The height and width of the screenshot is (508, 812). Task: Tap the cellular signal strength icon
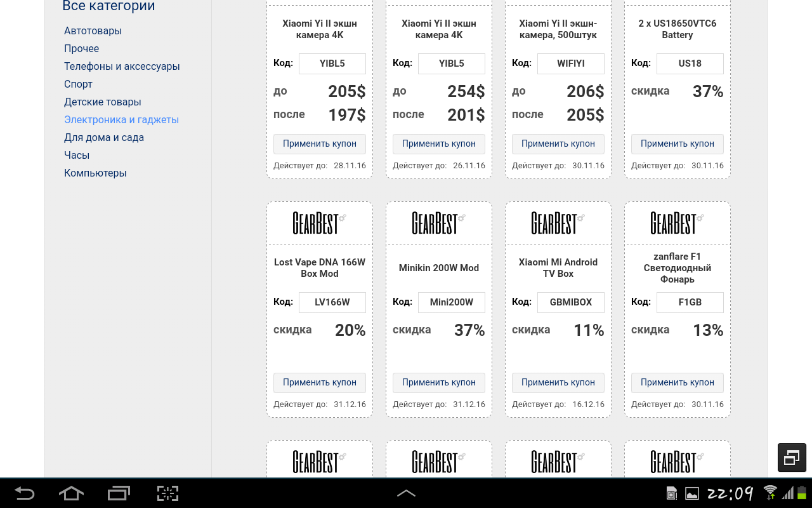789,493
